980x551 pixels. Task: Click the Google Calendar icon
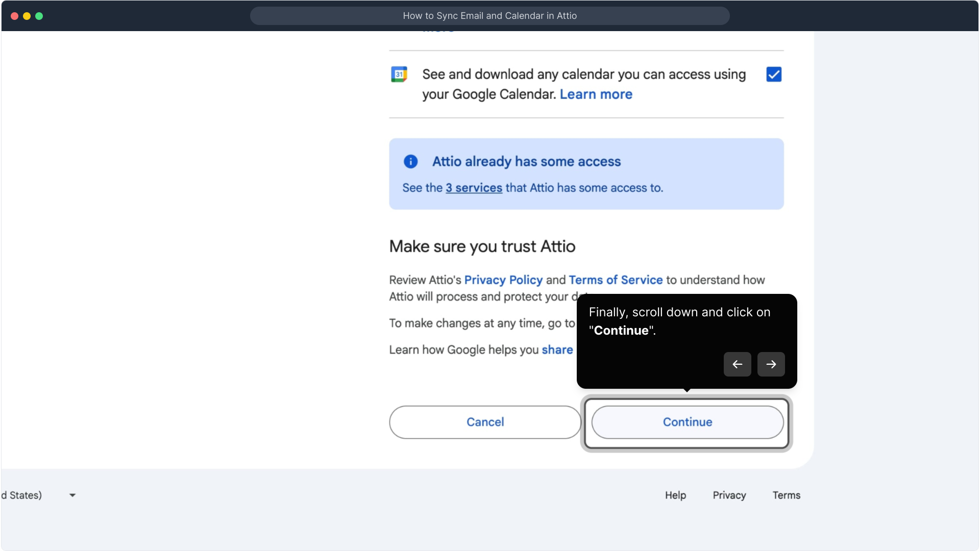[399, 74]
